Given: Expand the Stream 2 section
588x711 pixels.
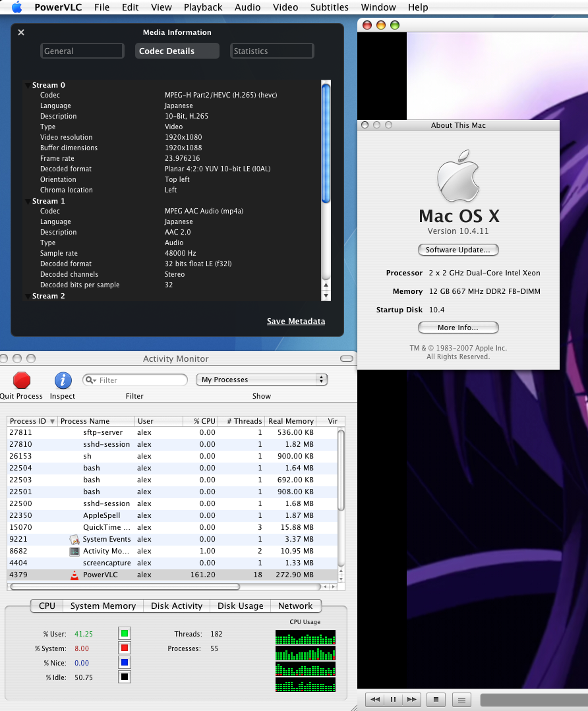Looking at the screenshot, I should tap(28, 296).
